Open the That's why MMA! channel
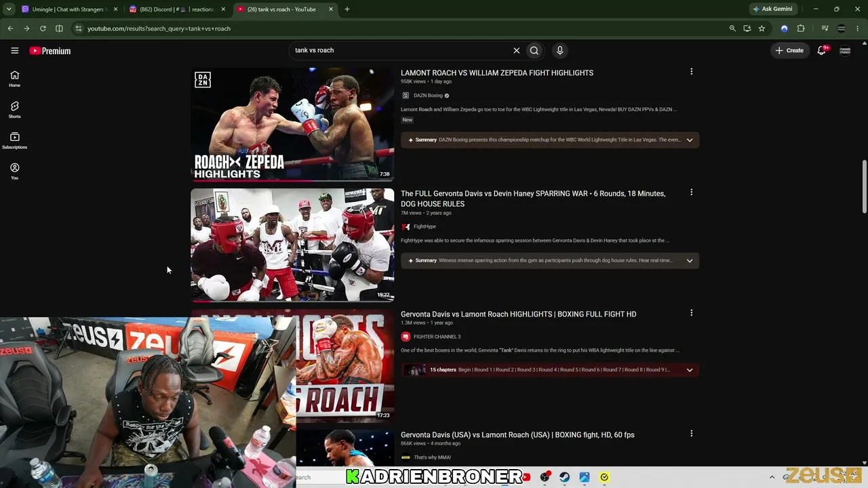The height and width of the screenshot is (488, 868). point(432,457)
